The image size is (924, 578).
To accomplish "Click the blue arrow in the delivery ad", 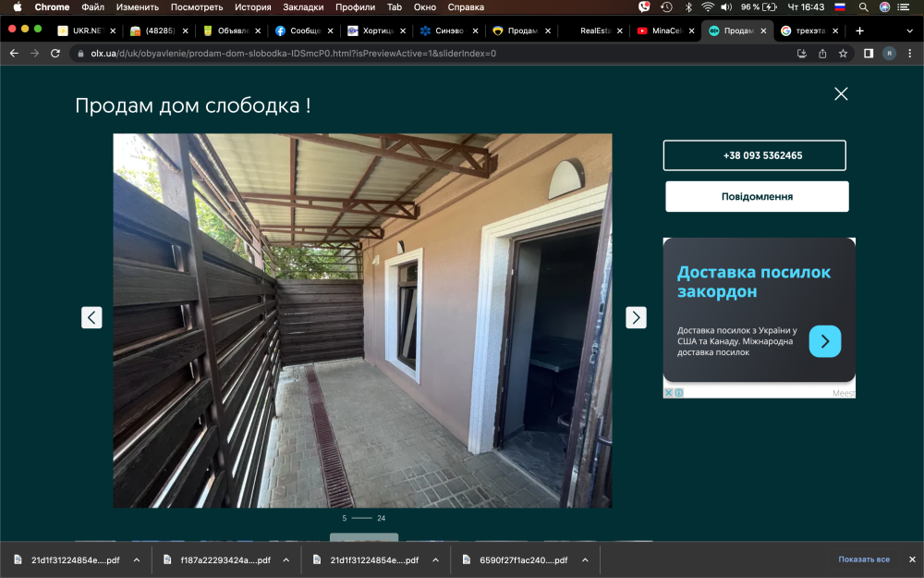I will tap(824, 341).
